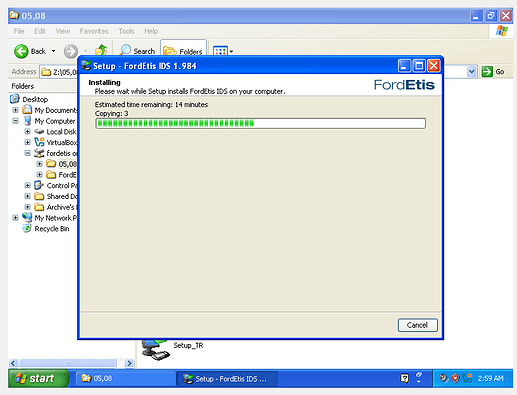Open the address bar dropdown arrow
The width and height of the screenshot is (517, 395).
click(471, 71)
